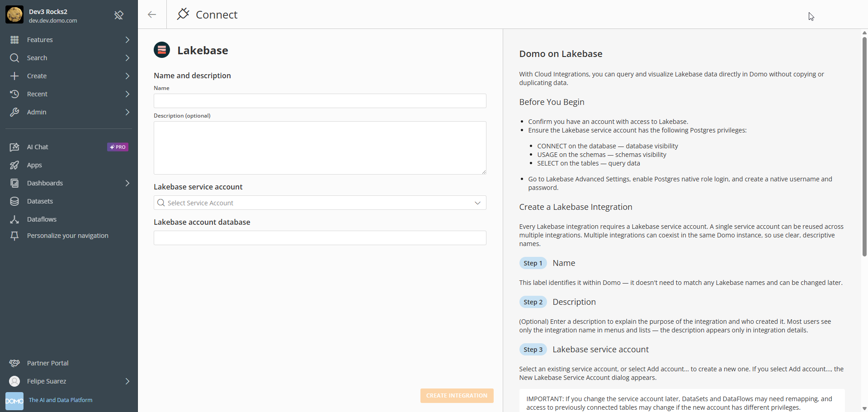This screenshot has height=412, width=868.
Task: Click the Apps rocket icon
Action: pyautogui.click(x=14, y=165)
